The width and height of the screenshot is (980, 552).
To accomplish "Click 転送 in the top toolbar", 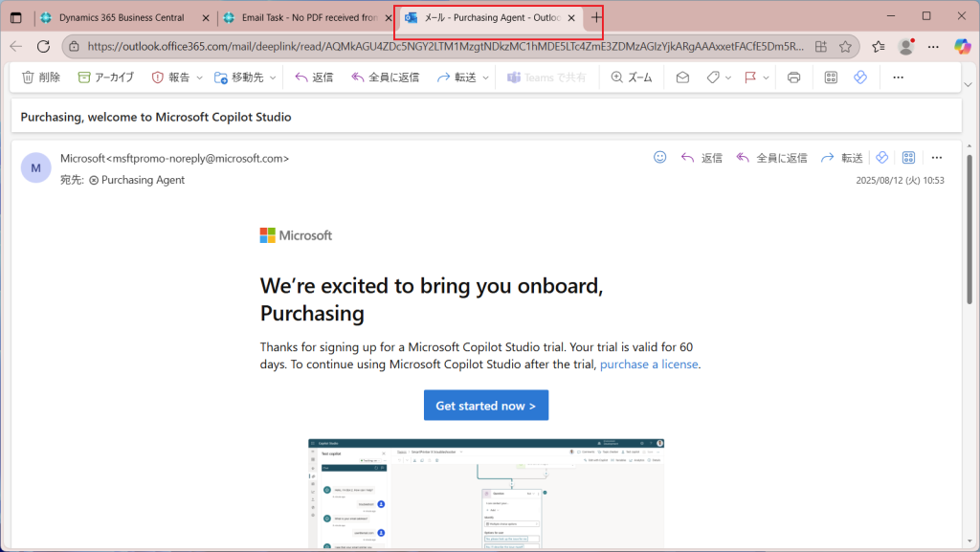I will pyautogui.click(x=457, y=77).
